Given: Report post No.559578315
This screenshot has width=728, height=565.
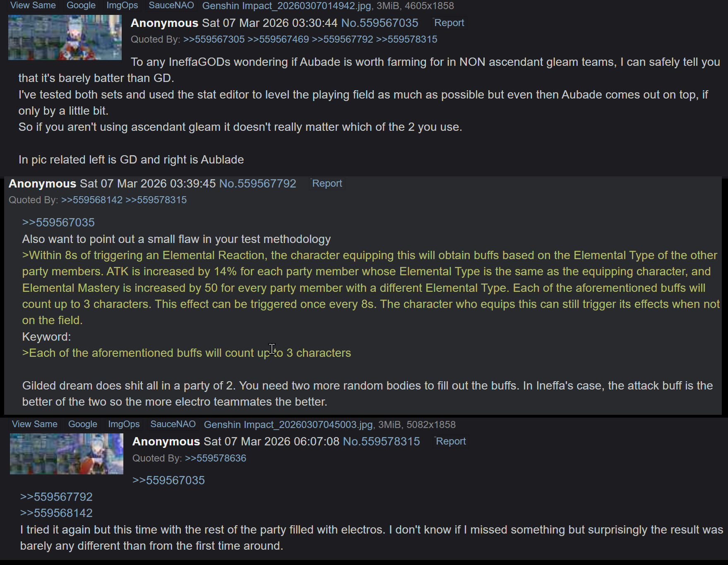Looking at the screenshot, I should coord(451,441).
